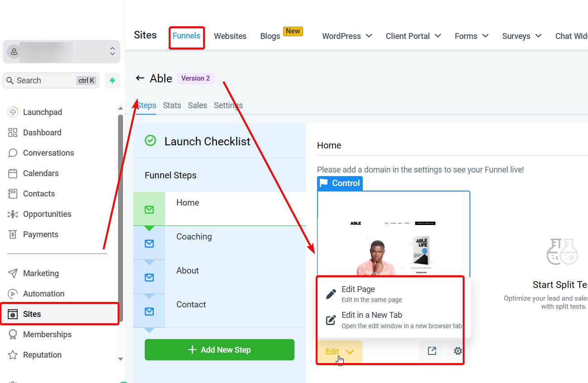This screenshot has height=383, width=588.
Task: Click the Add New Step button
Action: [x=219, y=350]
